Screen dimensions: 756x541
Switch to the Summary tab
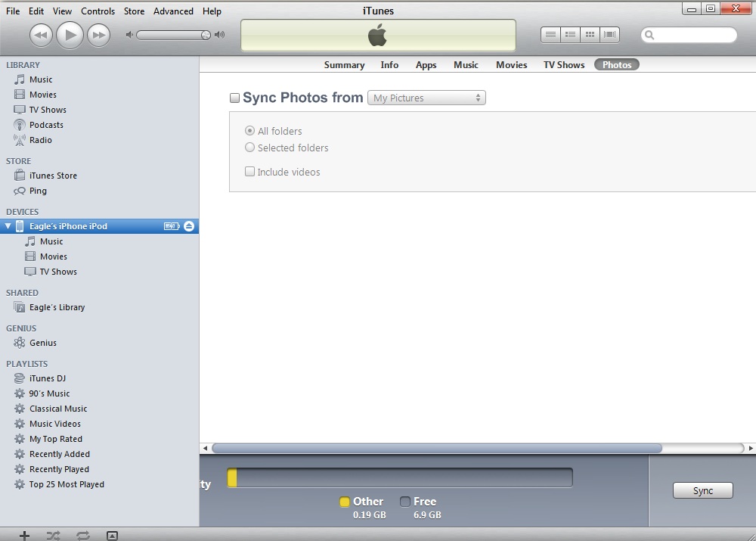[x=344, y=64]
